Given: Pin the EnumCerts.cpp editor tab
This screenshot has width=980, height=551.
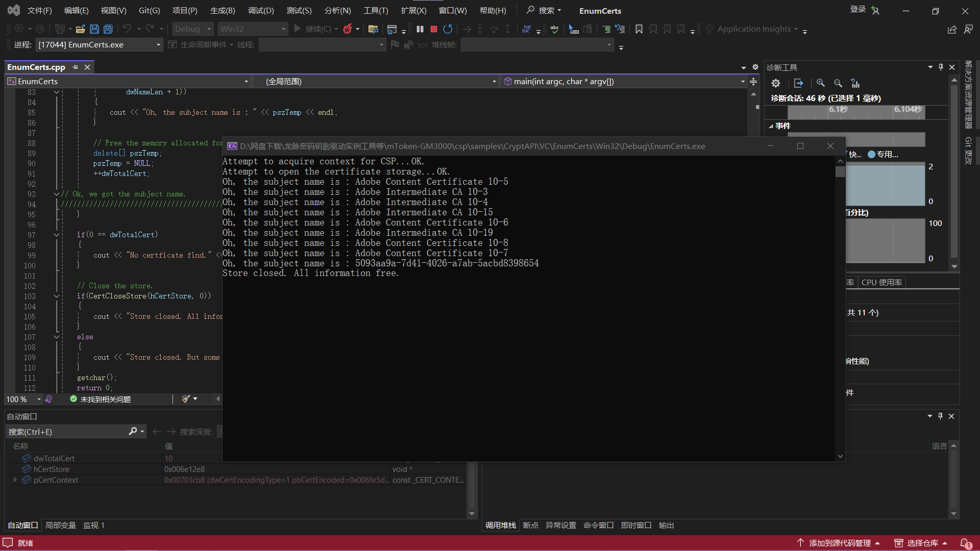Looking at the screenshot, I should 76,67.
